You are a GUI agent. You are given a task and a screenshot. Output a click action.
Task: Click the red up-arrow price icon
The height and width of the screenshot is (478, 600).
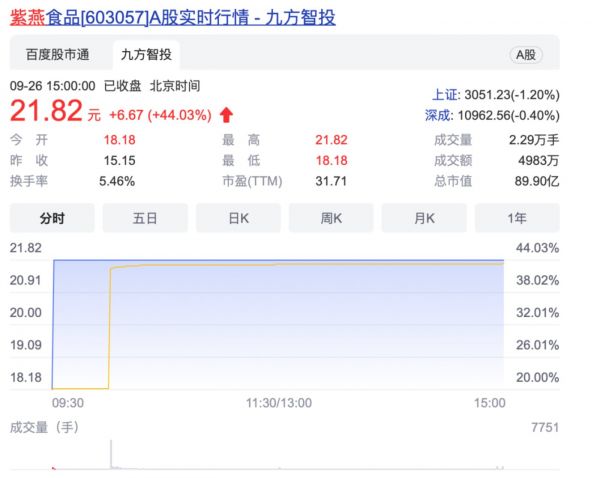pos(225,114)
